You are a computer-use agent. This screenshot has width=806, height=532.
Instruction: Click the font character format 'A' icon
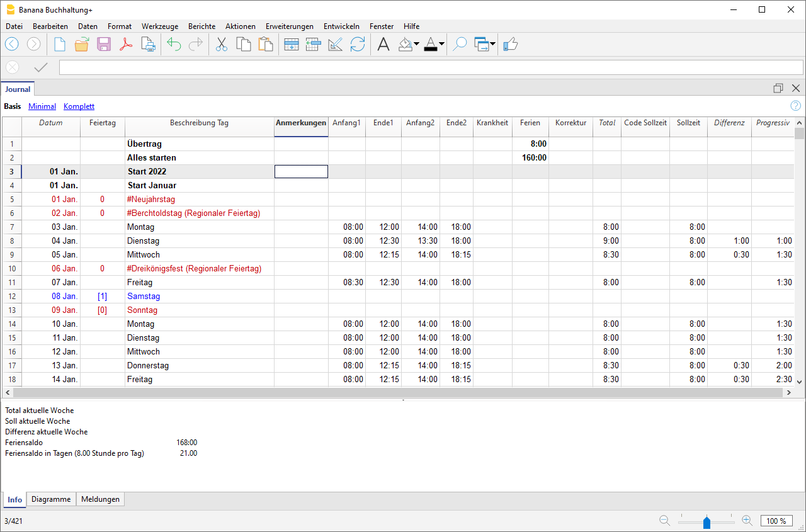point(383,44)
